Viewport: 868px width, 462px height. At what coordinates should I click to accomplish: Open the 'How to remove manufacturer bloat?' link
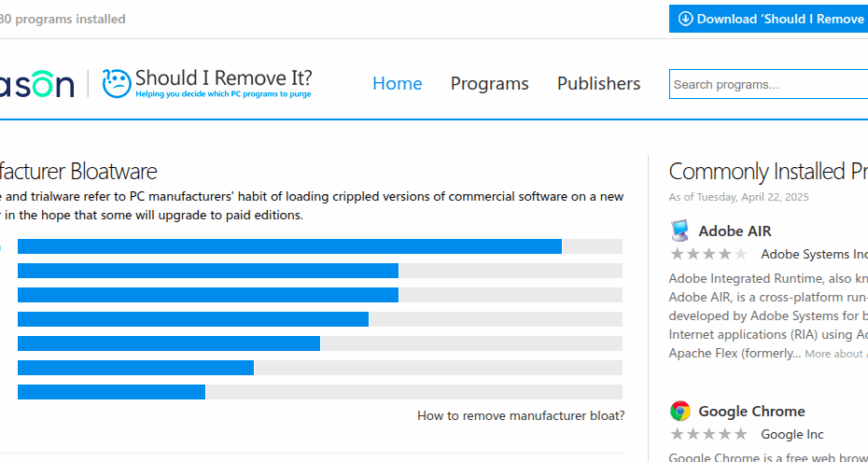[x=520, y=416]
